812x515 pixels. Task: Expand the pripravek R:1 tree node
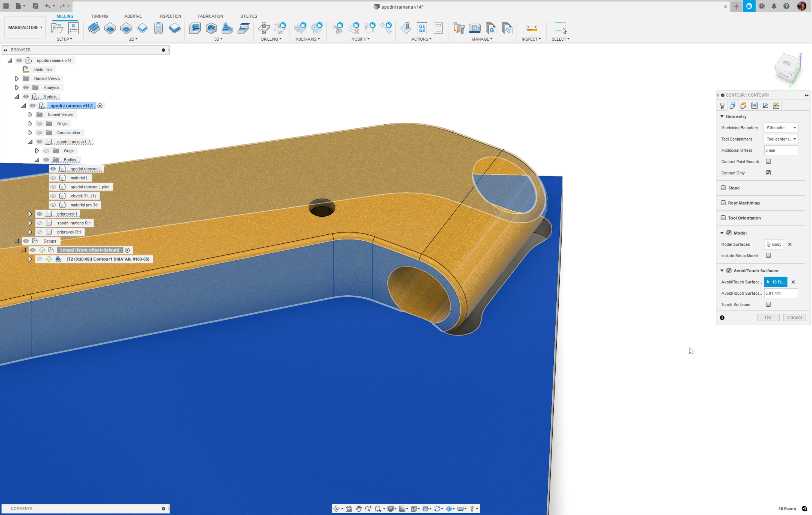pos(30,232)
